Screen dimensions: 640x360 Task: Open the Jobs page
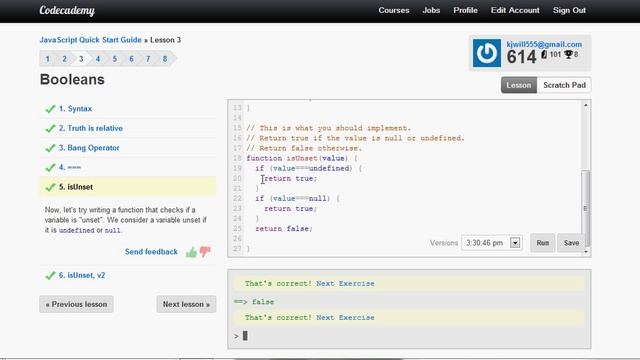tap(431, 10)
